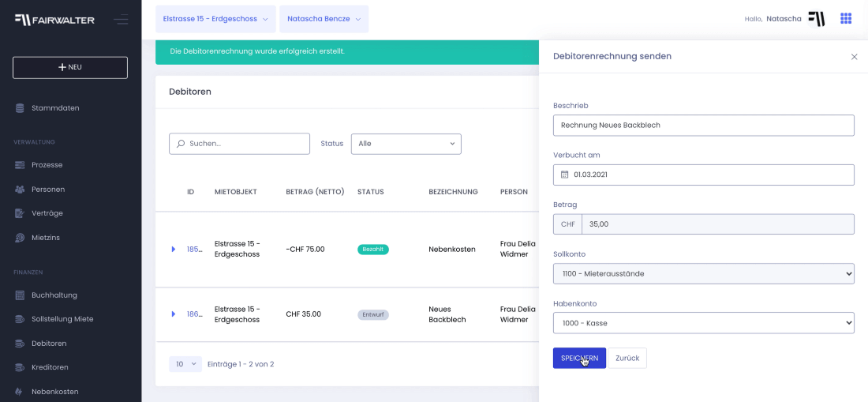Open the apps grid icon
868x402 pixels.
(x=845, y=19)
